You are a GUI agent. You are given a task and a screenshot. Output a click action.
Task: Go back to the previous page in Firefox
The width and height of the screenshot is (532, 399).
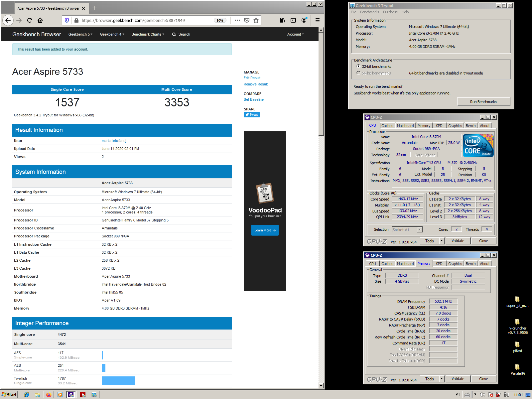(8, 20)
